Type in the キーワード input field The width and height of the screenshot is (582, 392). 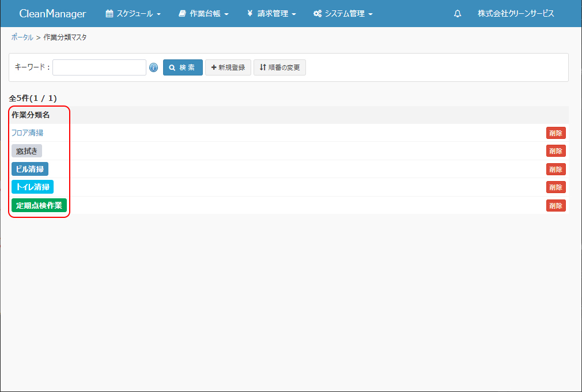(99, 67)
